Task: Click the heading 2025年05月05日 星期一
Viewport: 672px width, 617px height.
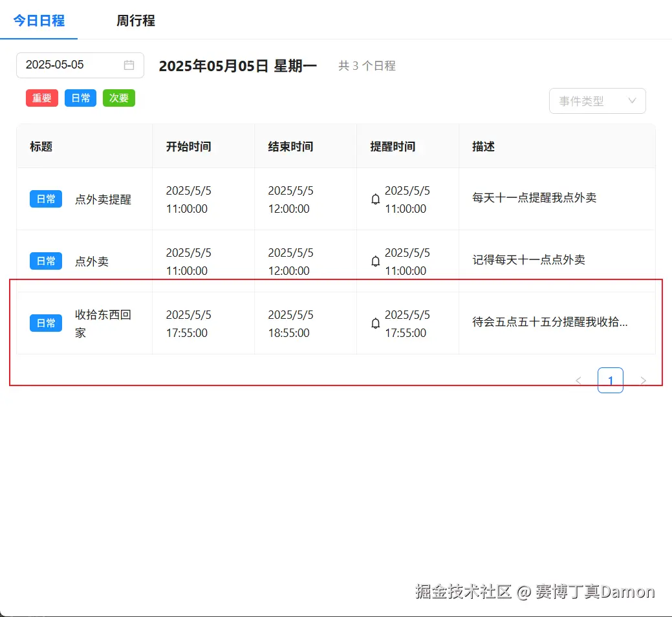Action: pos(238,65)
